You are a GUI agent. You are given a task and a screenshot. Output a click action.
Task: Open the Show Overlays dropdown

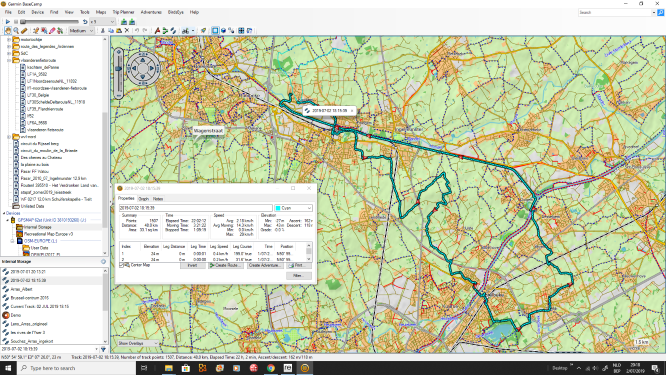pos(138,343)
